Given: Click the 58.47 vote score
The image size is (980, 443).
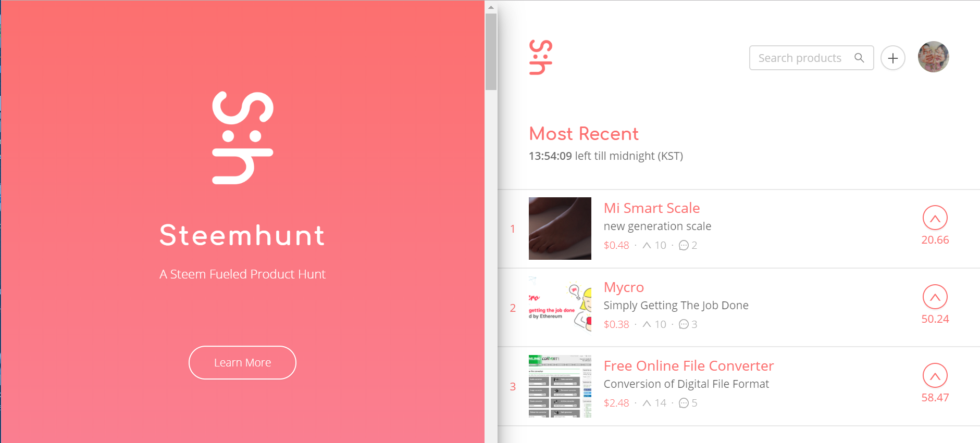Looking at the screenshot, I should tap(935, 398).
